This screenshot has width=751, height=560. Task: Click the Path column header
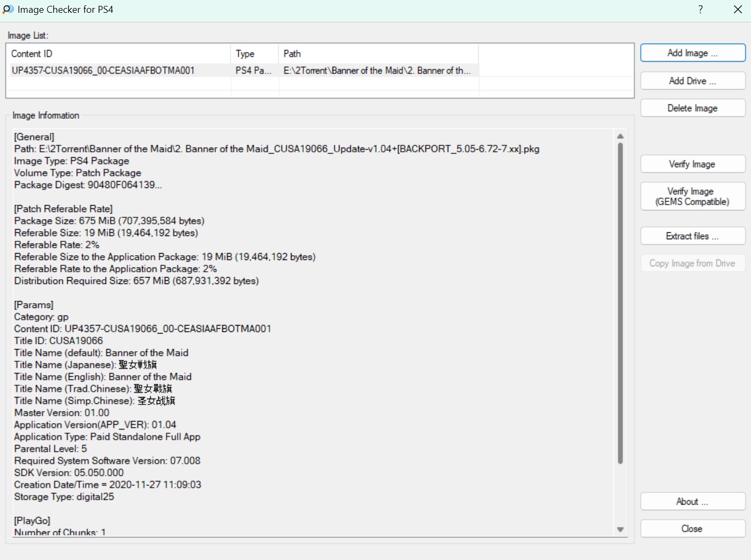(x=378, y=54)
